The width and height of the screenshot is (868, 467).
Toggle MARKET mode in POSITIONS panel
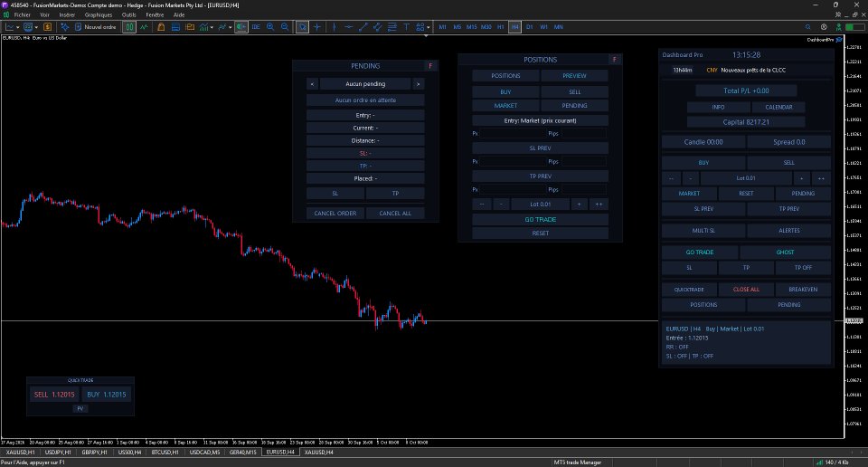click(505, 106)
